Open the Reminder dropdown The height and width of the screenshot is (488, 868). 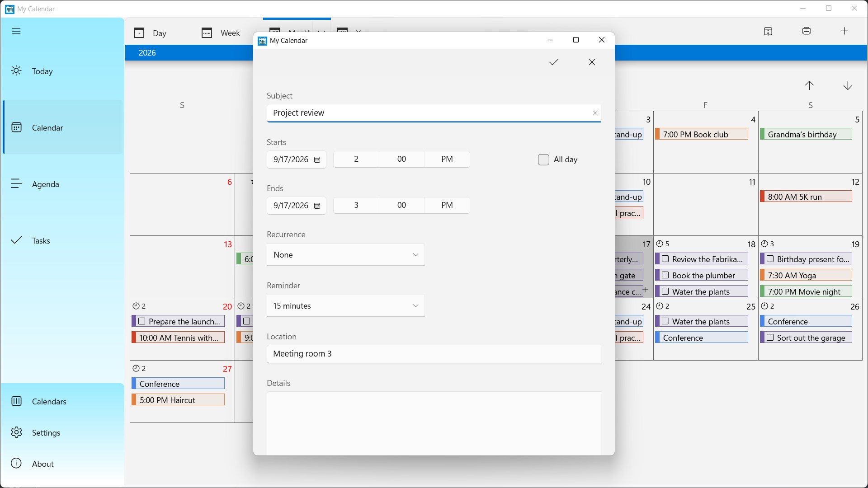[345, 306]
